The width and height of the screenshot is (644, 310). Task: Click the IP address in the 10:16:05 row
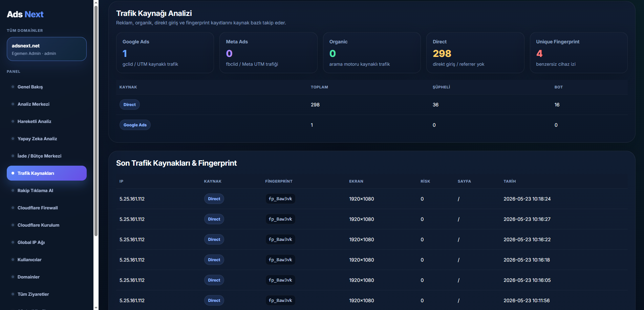(x=132, y=280)
